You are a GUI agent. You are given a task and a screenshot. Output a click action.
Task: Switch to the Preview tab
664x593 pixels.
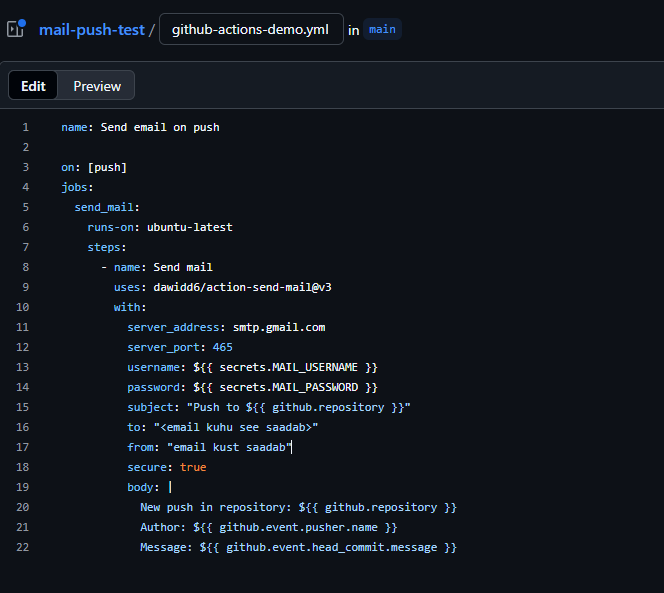(97, 86)
